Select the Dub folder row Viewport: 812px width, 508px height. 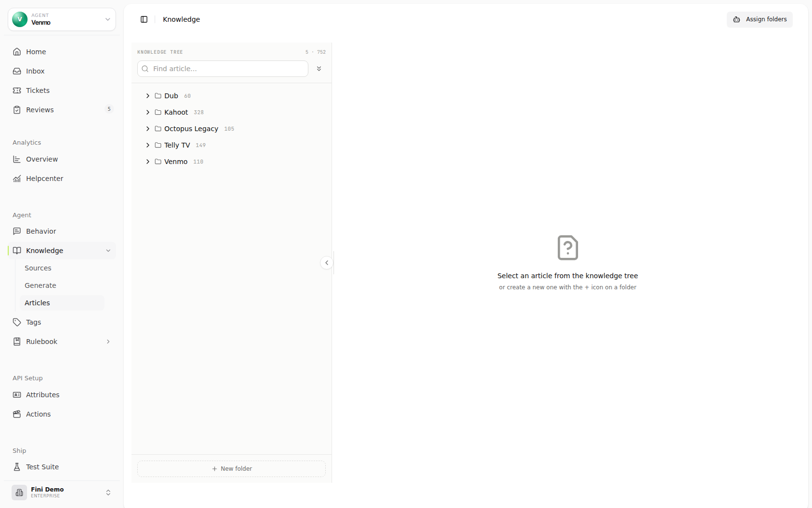coord(232,96)
